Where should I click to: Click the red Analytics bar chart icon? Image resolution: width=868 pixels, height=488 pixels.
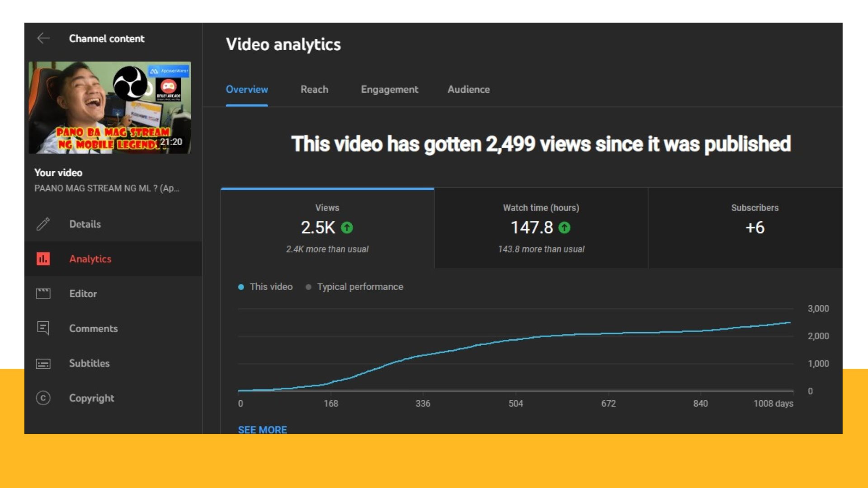pyautogui.click(x=43, y=259)
